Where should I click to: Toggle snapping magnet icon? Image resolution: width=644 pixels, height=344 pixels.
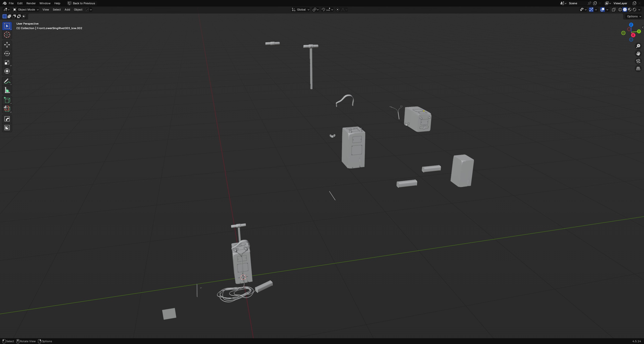(x=323, y=10)
